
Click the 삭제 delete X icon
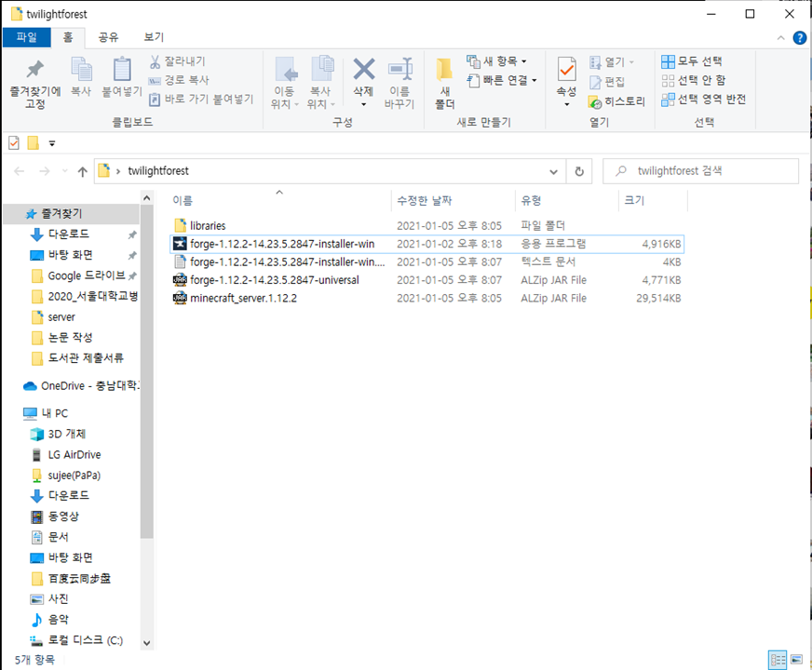[364, 70]
